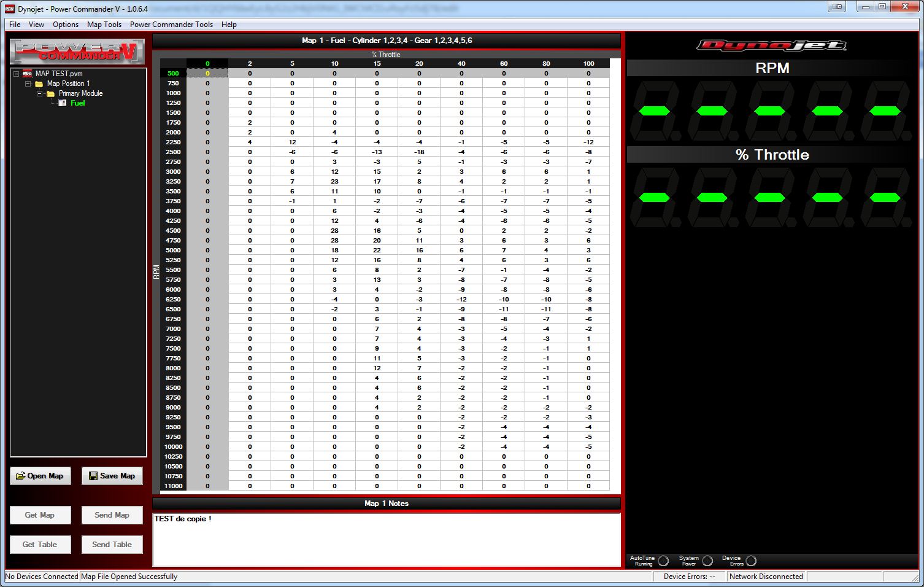Click the Save Map button
Viewport: 924px width, 587px height.
pos(112,476)
